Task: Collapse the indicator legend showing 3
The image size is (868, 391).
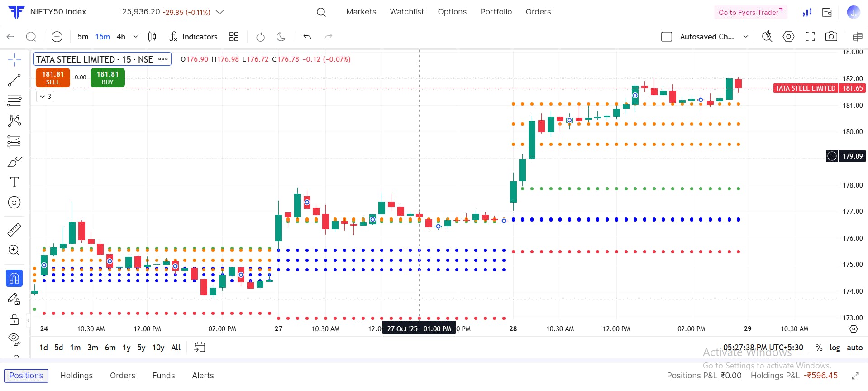Action: 45,97
